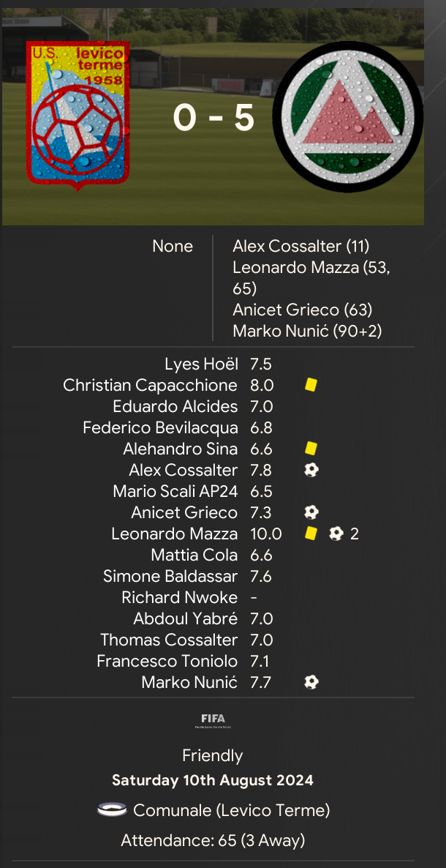Click Leonardo Mazza's yellow card icon
The height and width of the screenshot is (868, 446).
tap(311, 534)
